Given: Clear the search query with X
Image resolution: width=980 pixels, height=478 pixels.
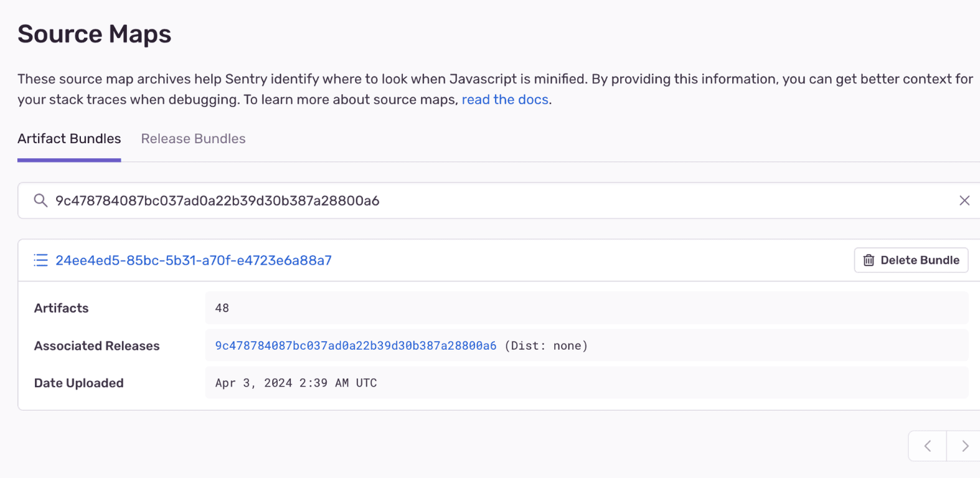Looking at the screenshot, I should click(x=964, y=200).
